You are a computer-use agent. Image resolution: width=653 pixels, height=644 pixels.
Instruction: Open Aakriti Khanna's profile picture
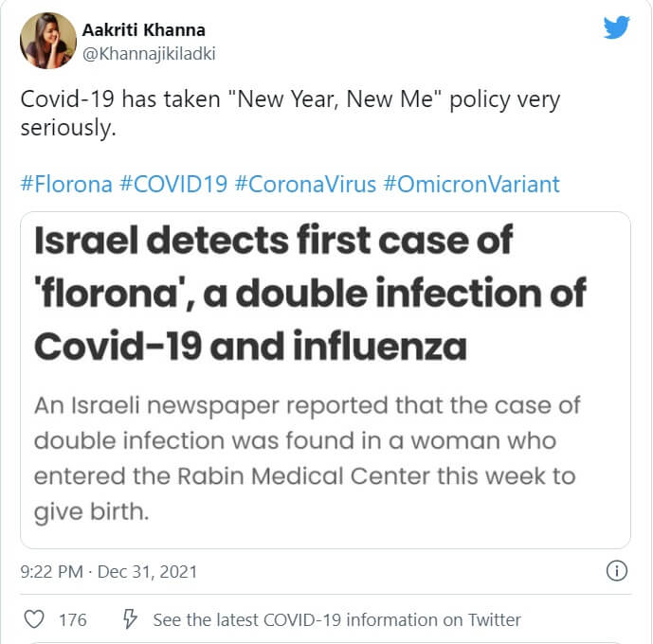(47, 41)
